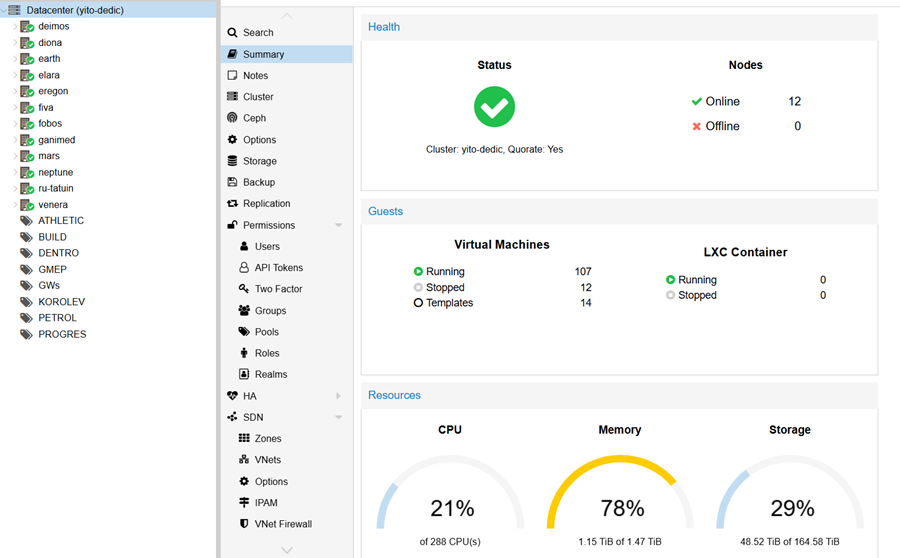Click the API Tokens user icon
Viewport: 900px width, 558px height.
244,268
